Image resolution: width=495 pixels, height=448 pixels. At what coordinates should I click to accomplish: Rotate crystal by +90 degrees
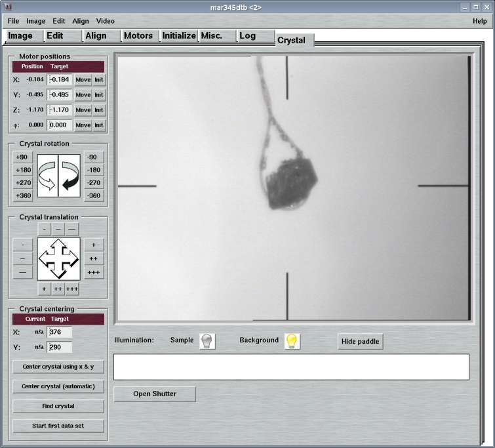(22, 157)
